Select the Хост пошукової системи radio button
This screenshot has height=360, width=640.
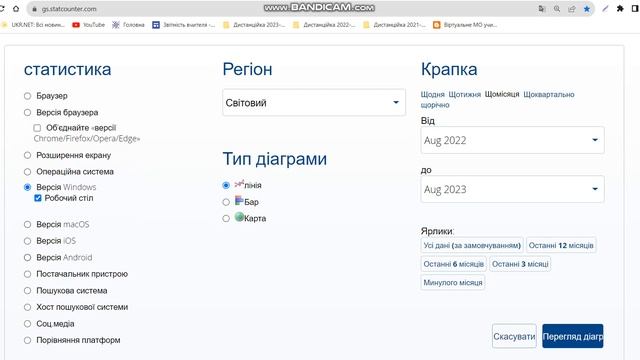27,307
